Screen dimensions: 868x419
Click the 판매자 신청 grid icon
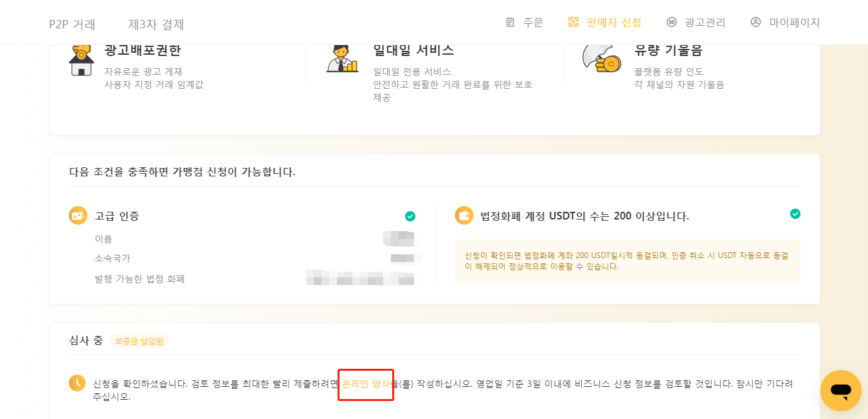point(574,23)
